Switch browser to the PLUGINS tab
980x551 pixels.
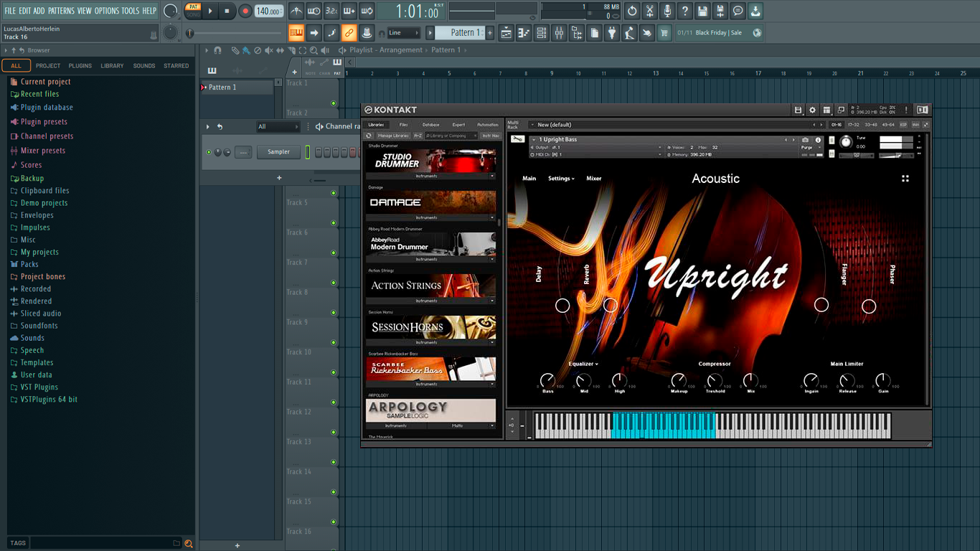coord(80,66)
